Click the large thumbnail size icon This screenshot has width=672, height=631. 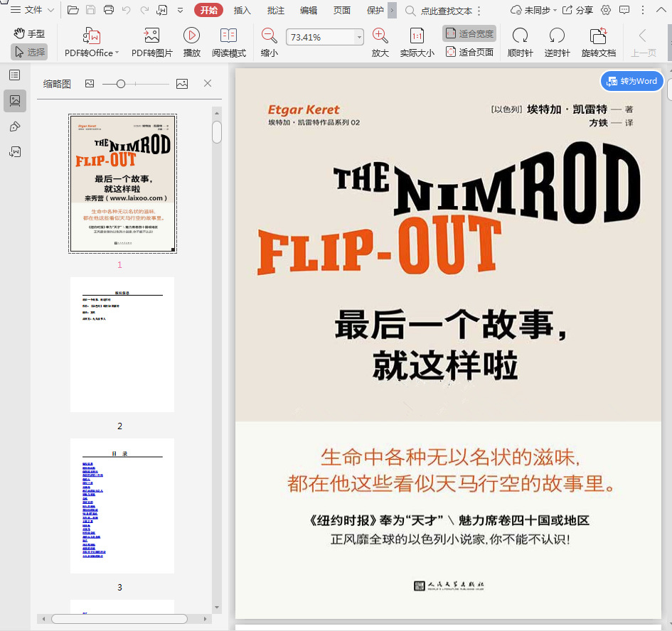coord(182,84)
